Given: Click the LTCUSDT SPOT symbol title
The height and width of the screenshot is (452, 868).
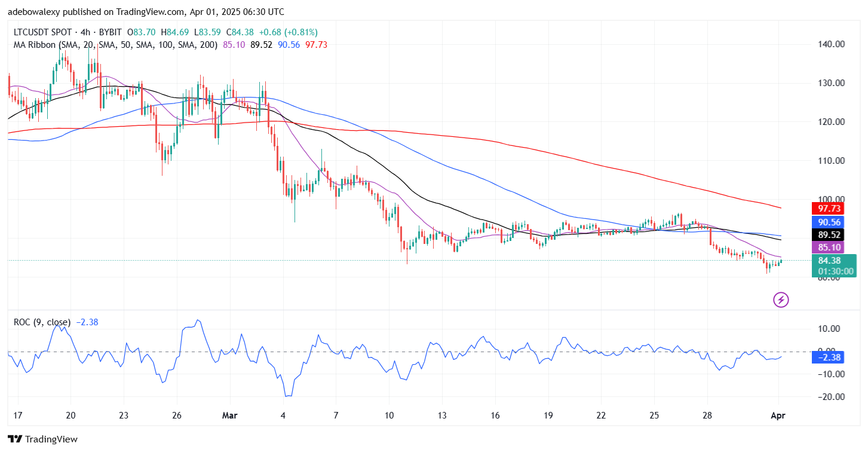Looking at the screenshot, I should [x=42, y=32].
